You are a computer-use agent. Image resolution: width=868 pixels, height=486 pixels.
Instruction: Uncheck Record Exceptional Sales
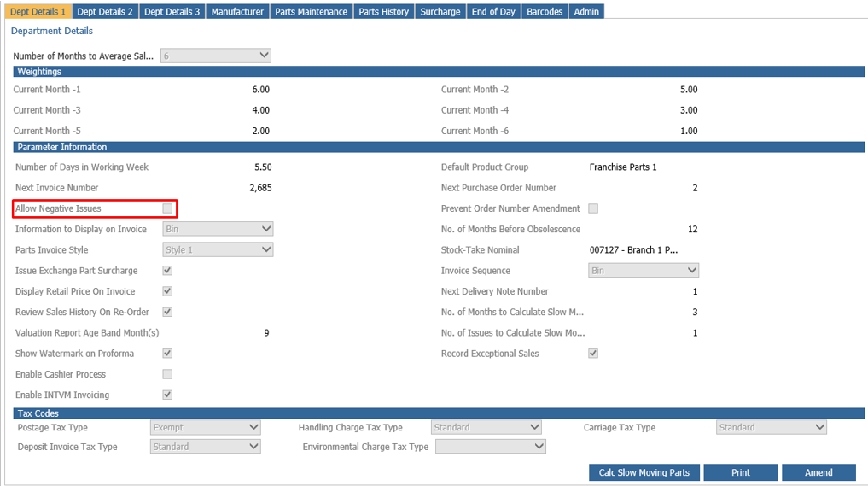593,353
